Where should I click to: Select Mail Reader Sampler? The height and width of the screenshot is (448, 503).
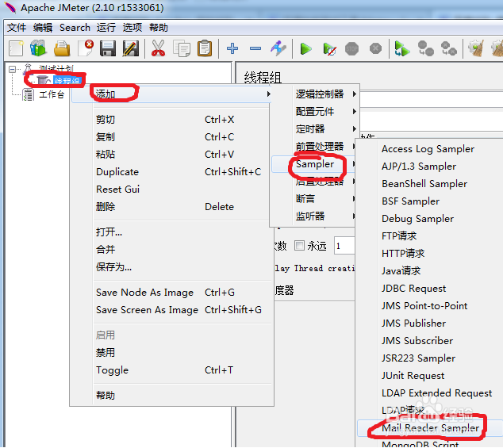[430, 428]
